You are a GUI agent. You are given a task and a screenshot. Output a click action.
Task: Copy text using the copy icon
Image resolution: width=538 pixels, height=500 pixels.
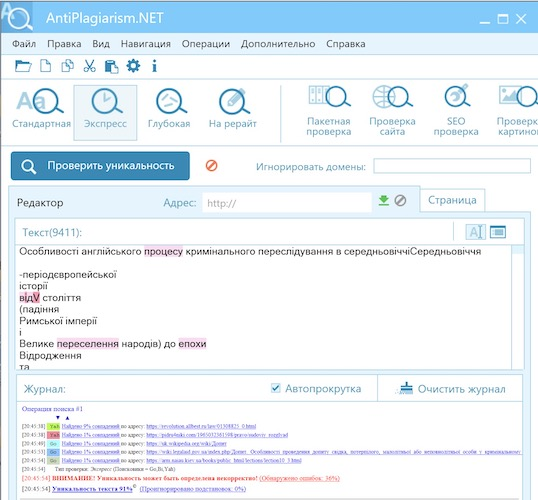click(x=67, y=66)
